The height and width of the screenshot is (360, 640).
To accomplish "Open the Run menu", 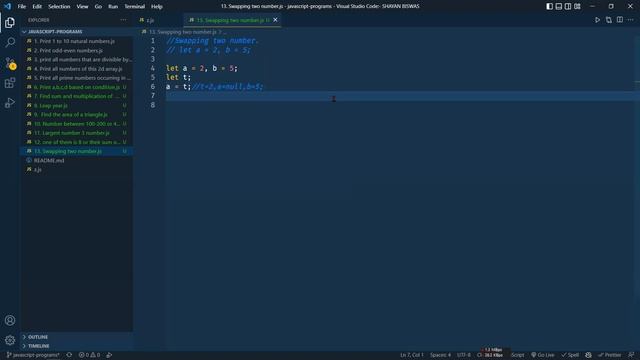I will pos(113,6).
